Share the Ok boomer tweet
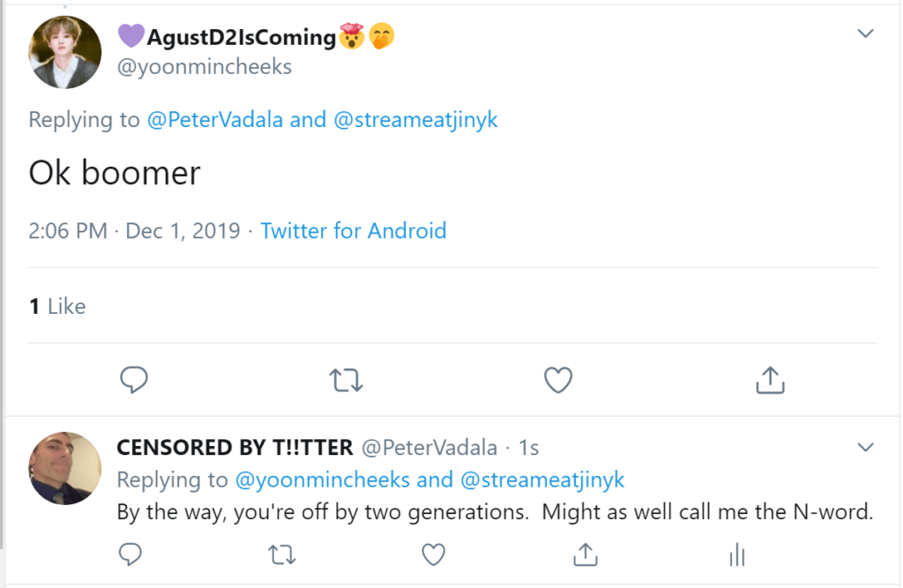Screen dimensions: 903x588 770,380
